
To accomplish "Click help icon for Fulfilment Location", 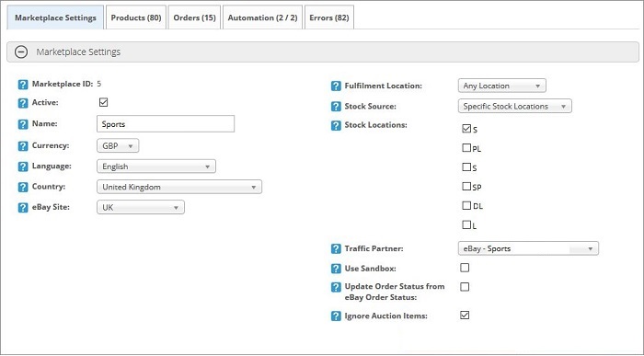I will (336, 86).
